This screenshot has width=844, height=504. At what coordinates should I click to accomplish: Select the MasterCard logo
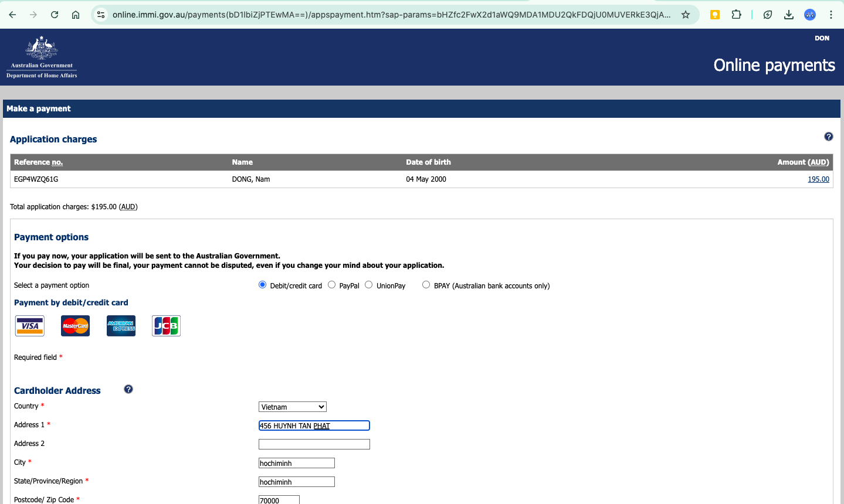[75, 325]
